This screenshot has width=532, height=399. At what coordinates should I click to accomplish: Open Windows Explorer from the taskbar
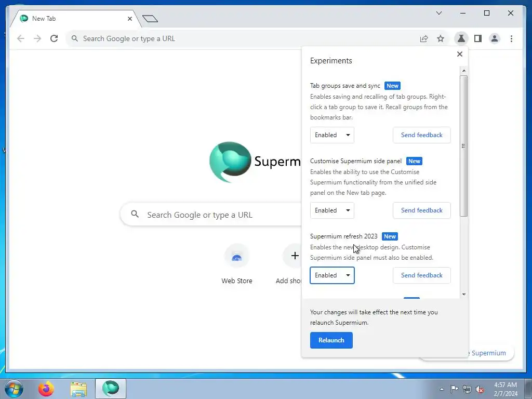(x=78, y=389)
